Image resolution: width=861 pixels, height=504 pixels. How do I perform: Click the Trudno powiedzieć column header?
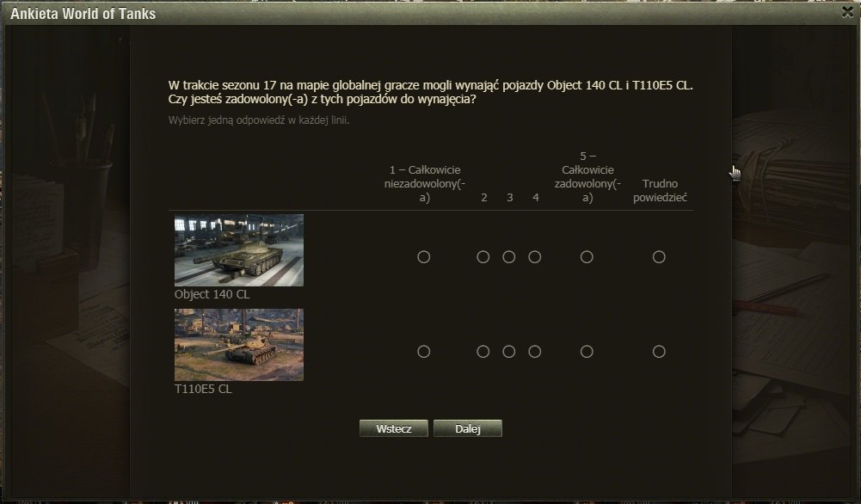[660, 191]
